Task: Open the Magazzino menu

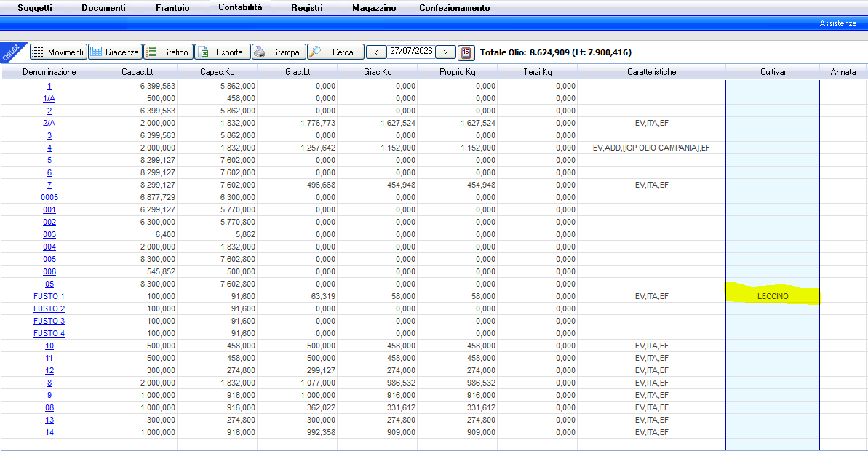Action: pyautogui.click(x=374, y=8)
